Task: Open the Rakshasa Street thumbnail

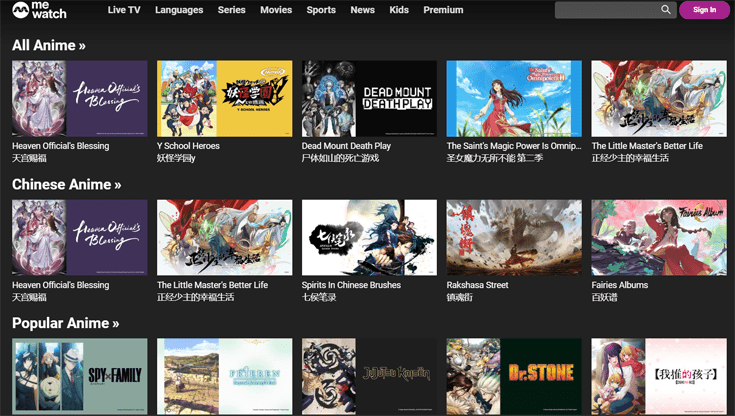Action: click(514, 237)
